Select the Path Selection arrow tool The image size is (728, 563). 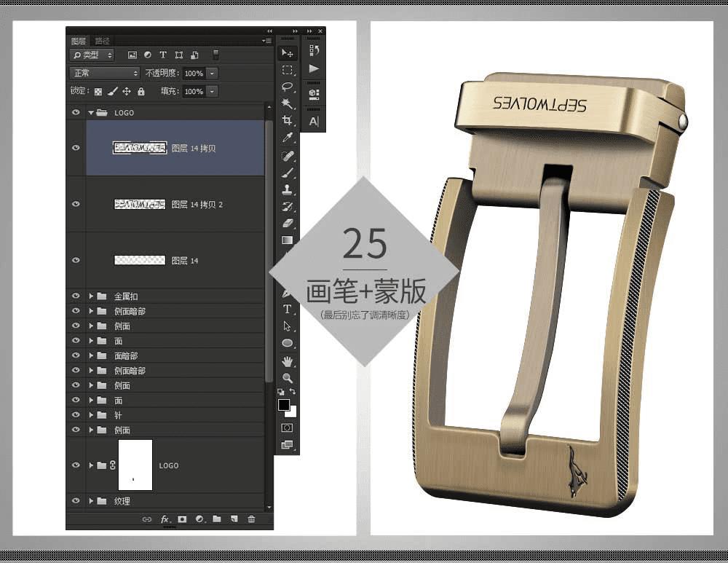(x=288, y=326)
